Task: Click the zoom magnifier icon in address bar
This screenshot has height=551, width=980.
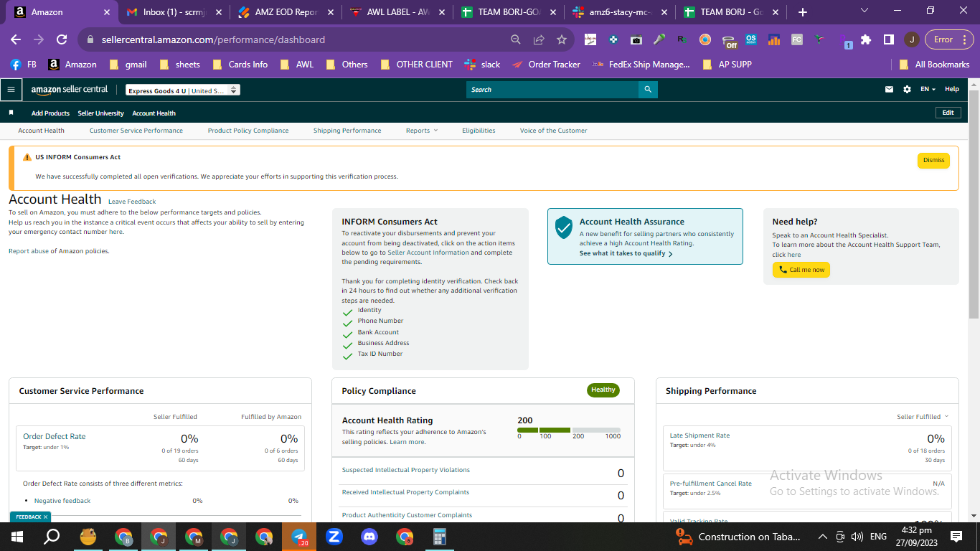Action: (x=516, y=39)
